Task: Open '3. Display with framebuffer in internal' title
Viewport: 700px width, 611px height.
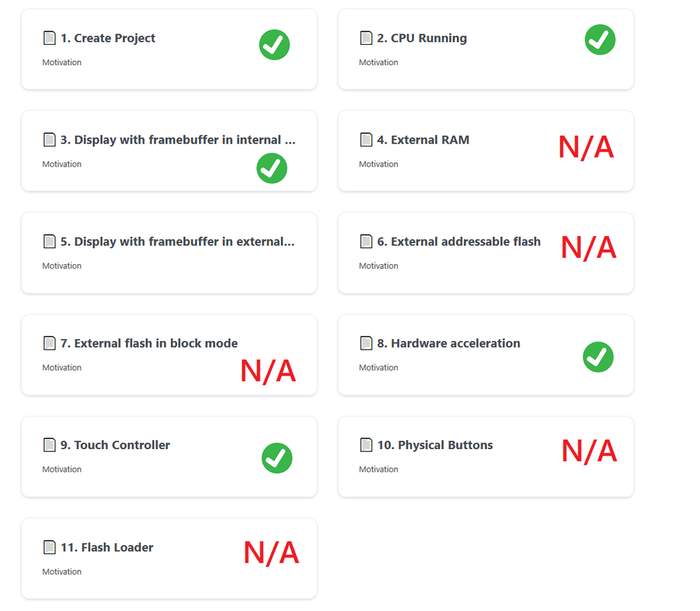Action: [177, 139]
